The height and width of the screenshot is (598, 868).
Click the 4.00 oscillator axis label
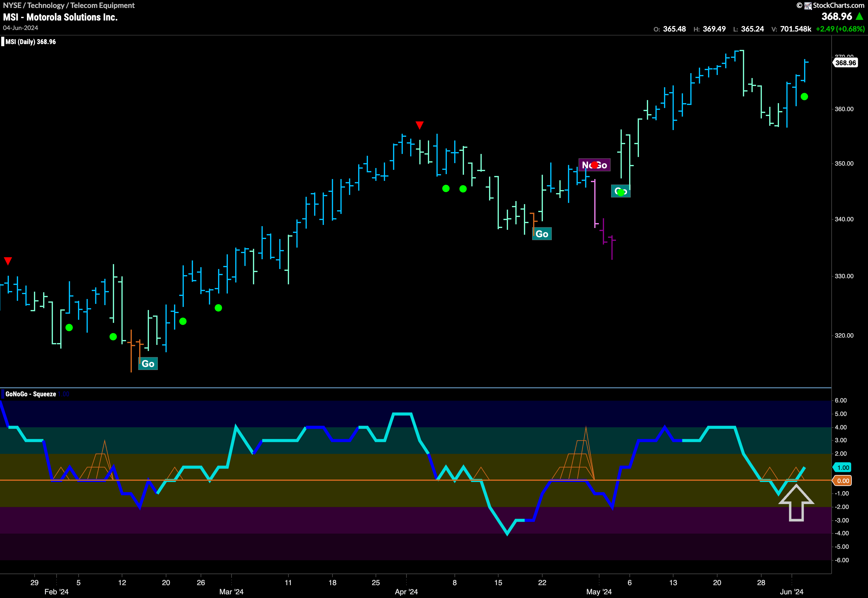pos(841,427)
